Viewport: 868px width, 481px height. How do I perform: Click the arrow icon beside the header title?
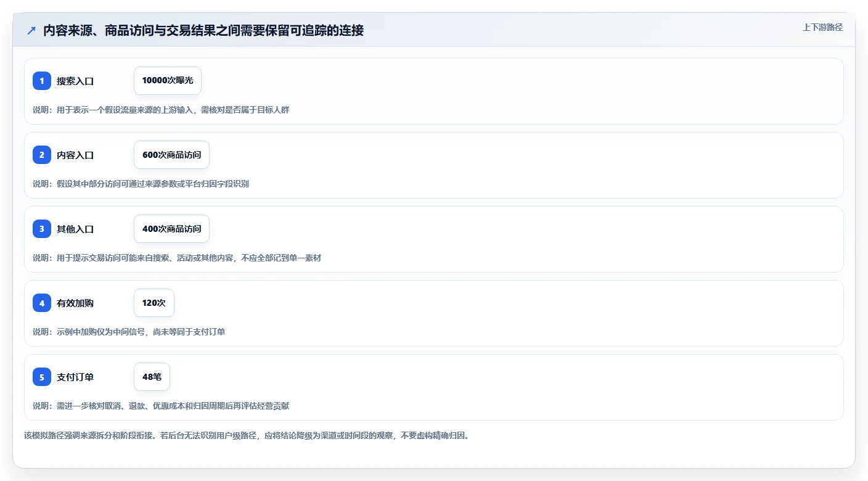point(31,30)
